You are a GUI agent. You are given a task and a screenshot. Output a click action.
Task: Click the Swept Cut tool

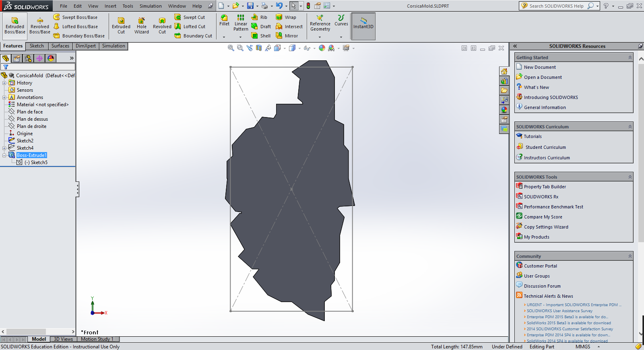(190, 17)
